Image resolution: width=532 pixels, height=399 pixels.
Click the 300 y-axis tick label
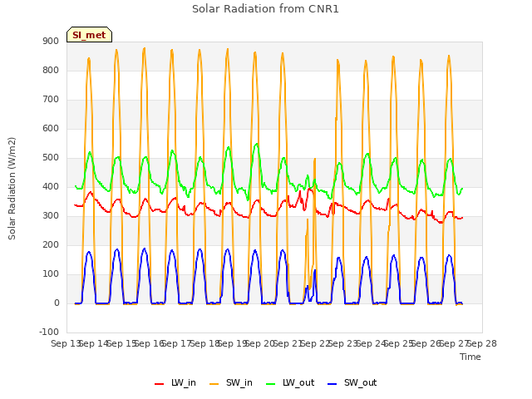51,216
